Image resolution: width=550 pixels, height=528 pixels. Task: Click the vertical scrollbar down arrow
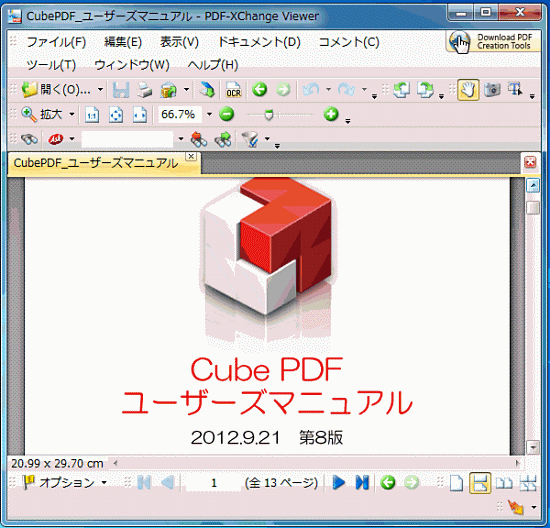(x=533, y=447)
